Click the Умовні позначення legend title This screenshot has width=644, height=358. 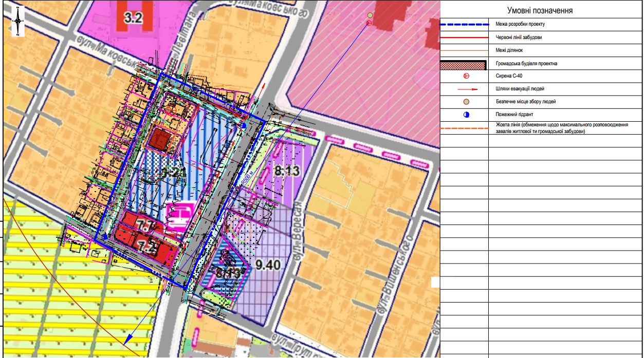(540, 11)
